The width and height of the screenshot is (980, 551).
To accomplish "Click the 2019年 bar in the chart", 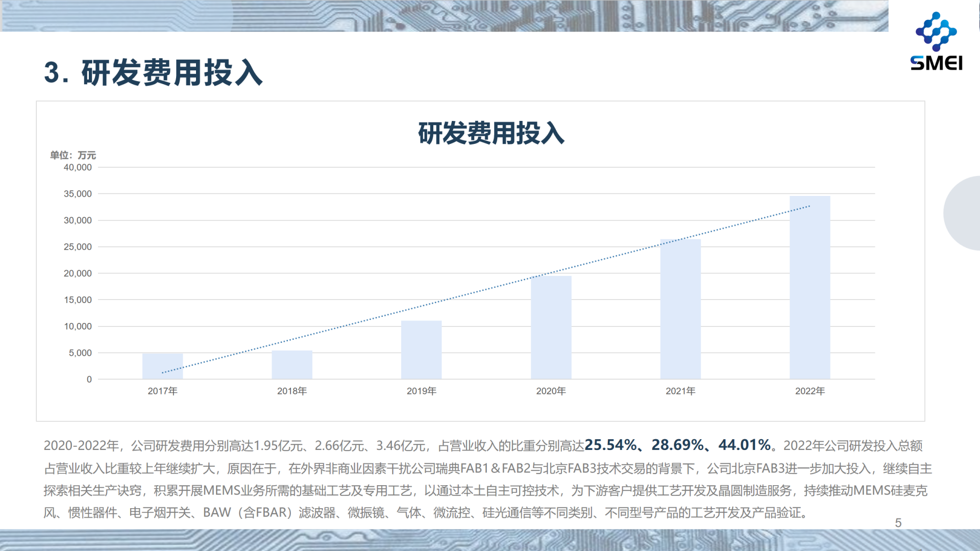I will 421,350.
